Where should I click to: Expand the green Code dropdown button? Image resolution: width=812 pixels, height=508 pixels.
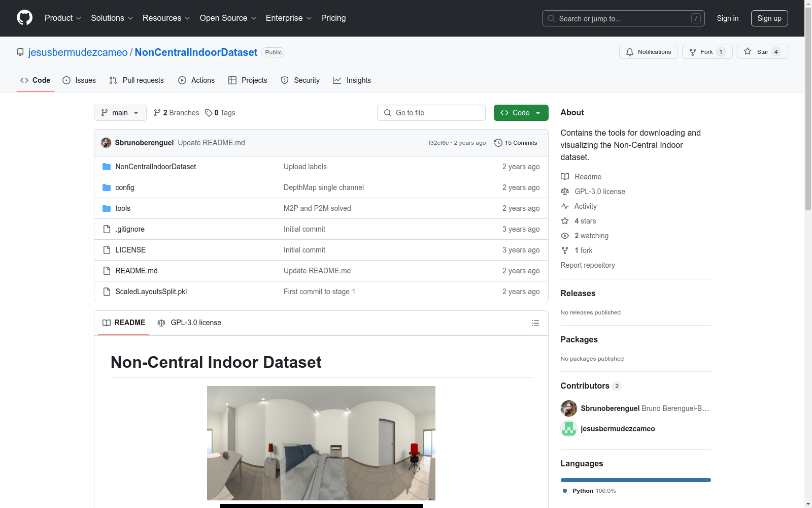tap(521, 113)
